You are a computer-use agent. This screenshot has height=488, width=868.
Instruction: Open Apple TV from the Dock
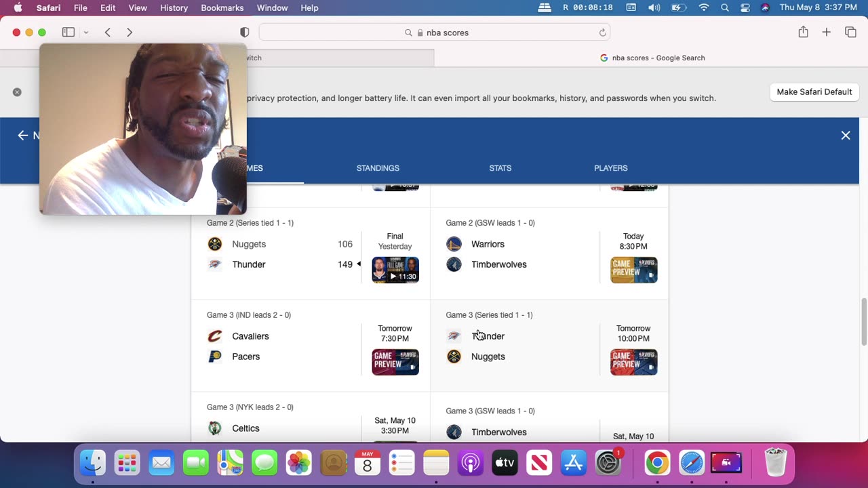[x=505, y=463]
